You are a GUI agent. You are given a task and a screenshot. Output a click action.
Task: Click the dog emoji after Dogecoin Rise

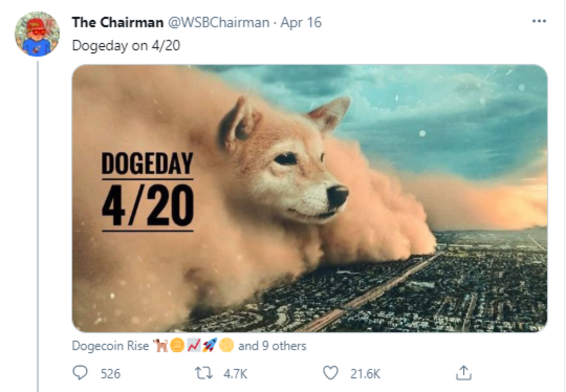(160, 346)
